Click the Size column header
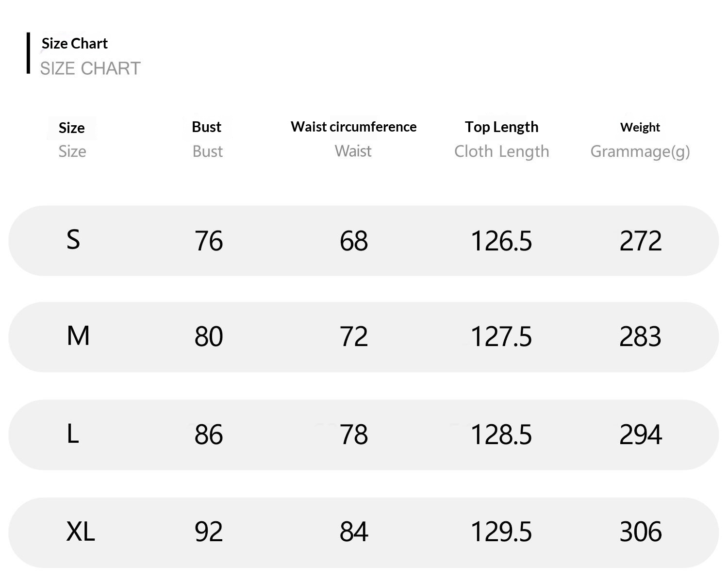The image size is (728, 581). (x=71, y=128)
